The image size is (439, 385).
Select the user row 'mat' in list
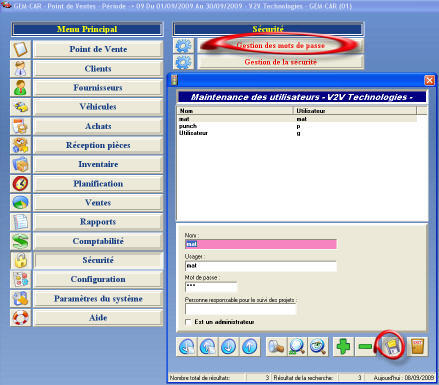pyautogui.click(x=297, y=119)
